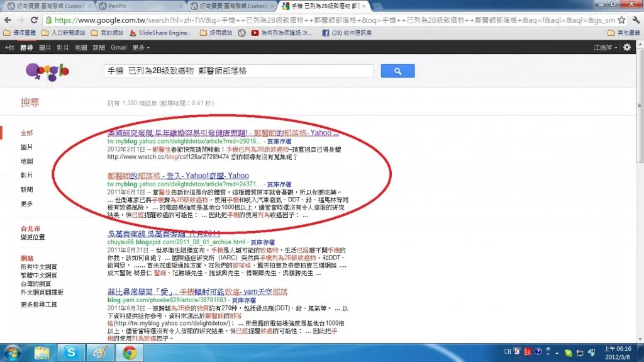
Task: Open the globe icon bookmark
Action: (x=242, y=33)
